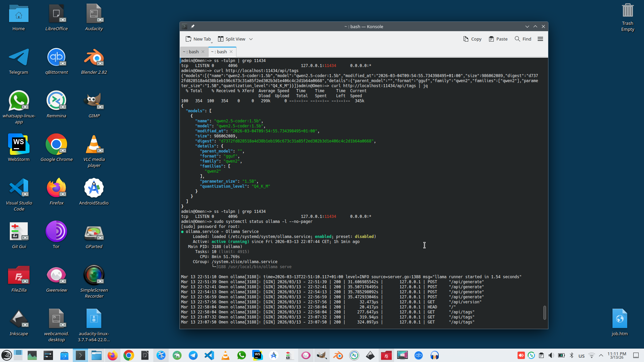Click the Paste toolbar button
Viewport: 644px width, 362px height.
click(x=498, y=39)
